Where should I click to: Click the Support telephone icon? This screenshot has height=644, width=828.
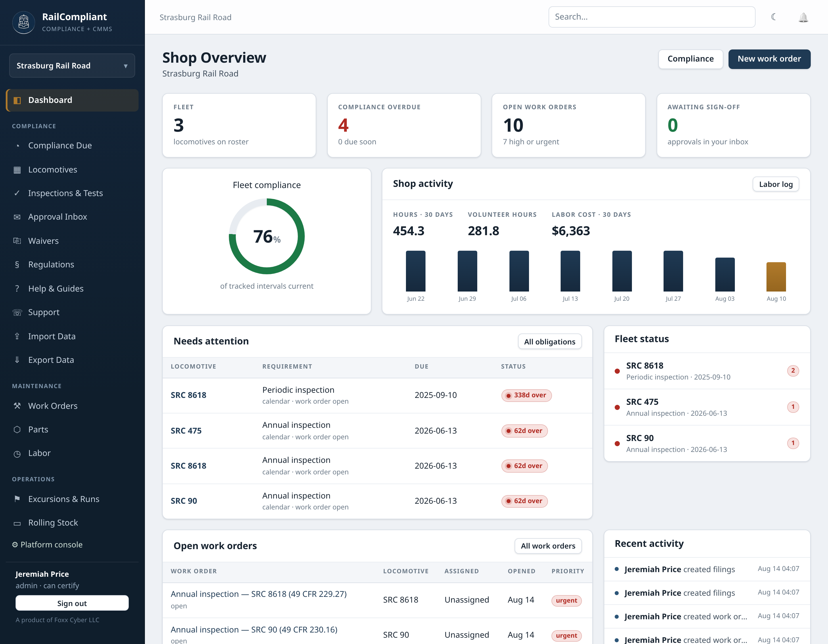pyautogui.click(x=17, y=312)
